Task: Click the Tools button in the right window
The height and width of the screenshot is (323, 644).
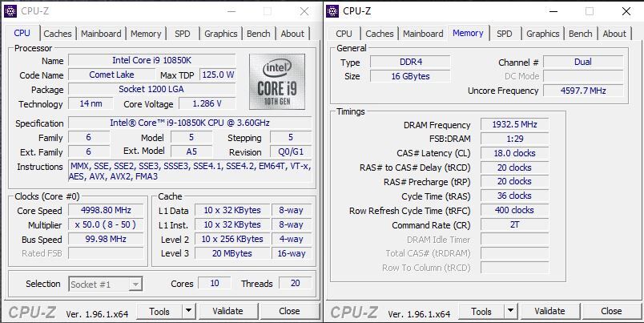Action: point(481,311)
